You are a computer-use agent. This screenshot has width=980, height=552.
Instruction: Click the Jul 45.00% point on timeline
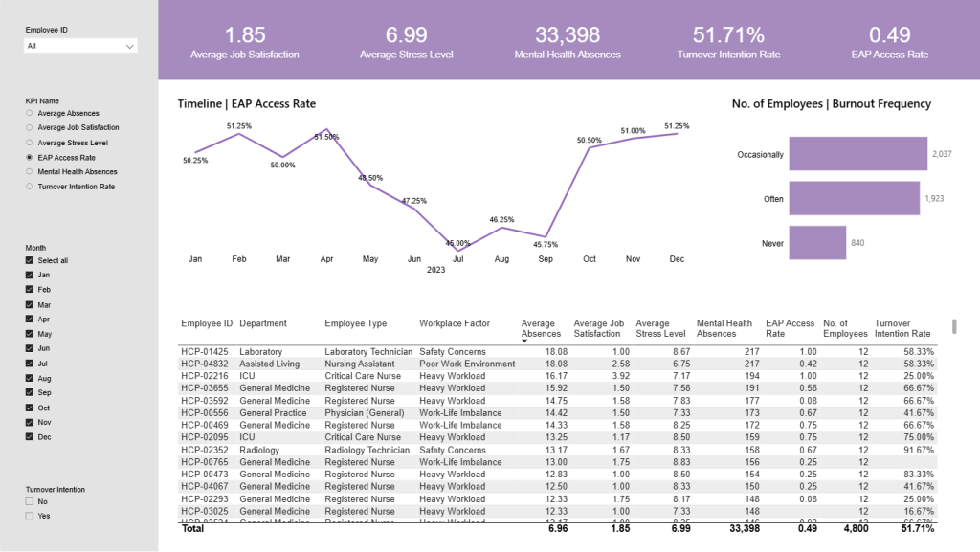458,251
